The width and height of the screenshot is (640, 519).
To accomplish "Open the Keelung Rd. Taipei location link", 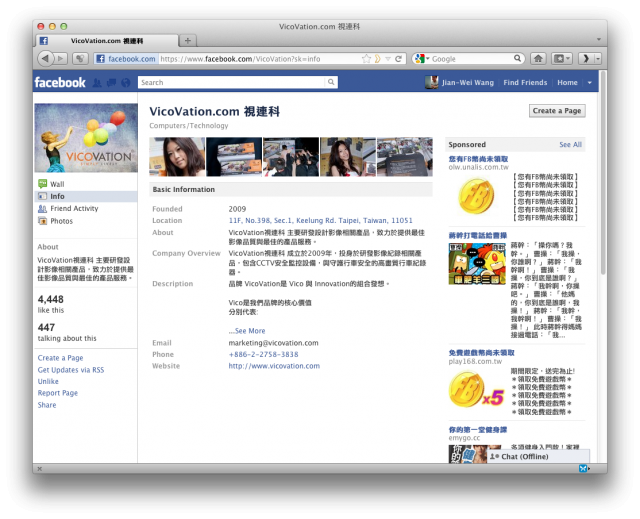I will click(x=320, y=220).
